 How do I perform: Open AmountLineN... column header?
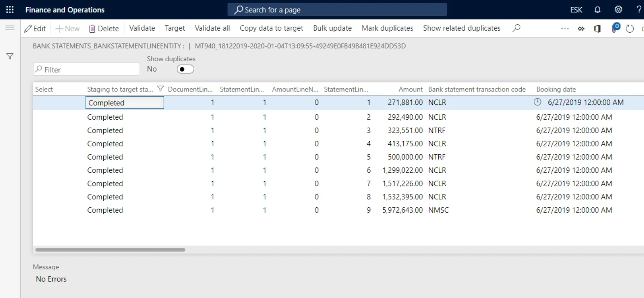click(x=295, y=89)
